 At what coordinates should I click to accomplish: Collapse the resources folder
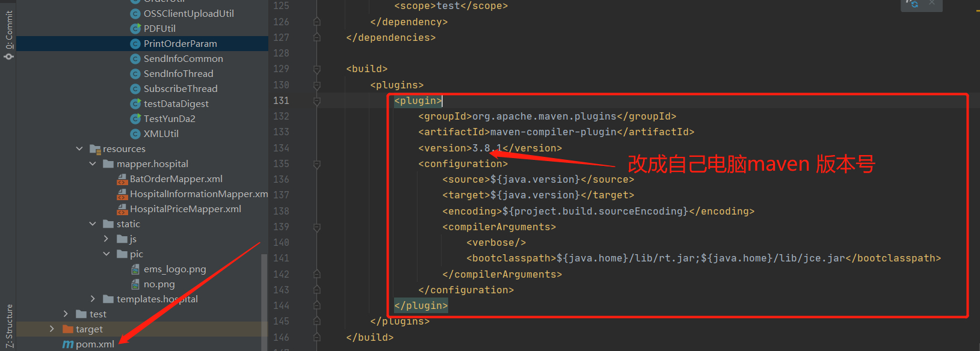coord(79,148)
